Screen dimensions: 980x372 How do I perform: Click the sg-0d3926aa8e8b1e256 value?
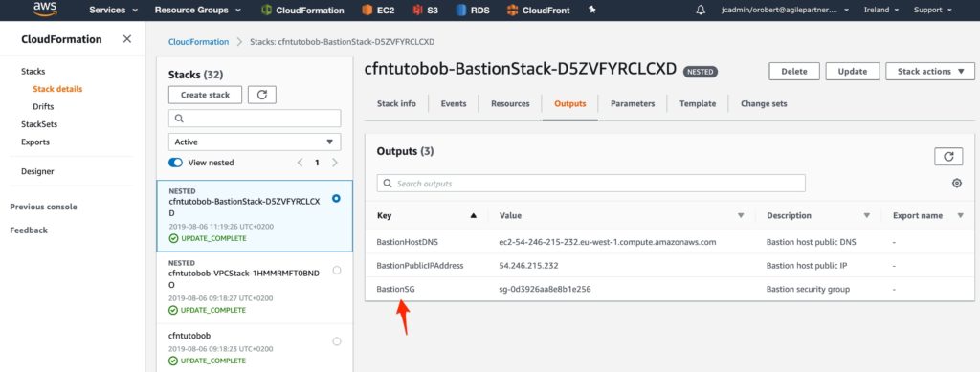(545, 289)
